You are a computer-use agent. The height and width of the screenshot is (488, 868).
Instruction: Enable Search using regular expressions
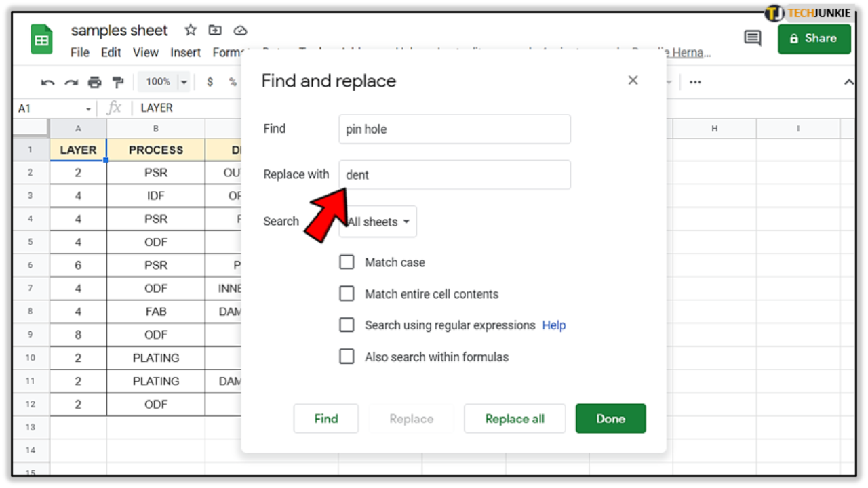click(347, 325)
